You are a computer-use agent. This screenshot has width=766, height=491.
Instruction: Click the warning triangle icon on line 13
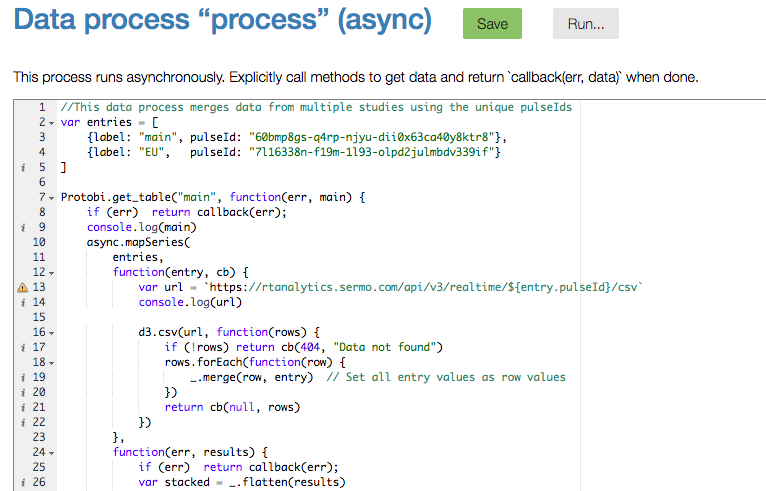click(22, 287)
